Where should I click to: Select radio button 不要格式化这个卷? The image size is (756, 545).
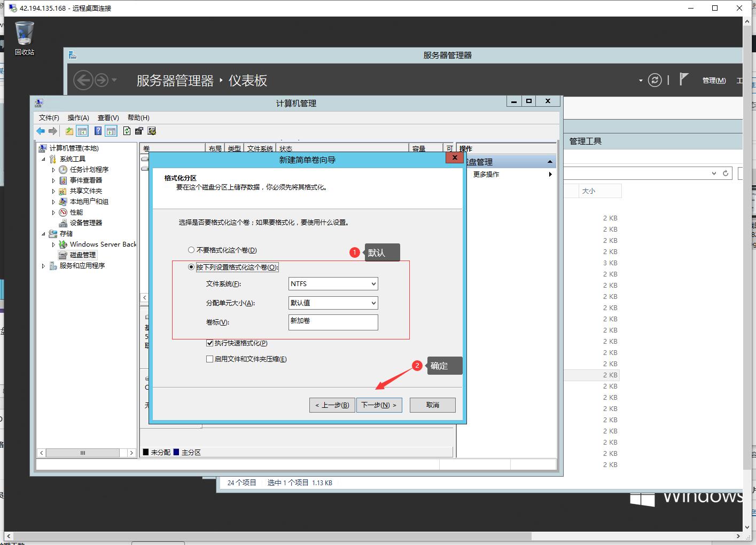(x=191, y=249)
